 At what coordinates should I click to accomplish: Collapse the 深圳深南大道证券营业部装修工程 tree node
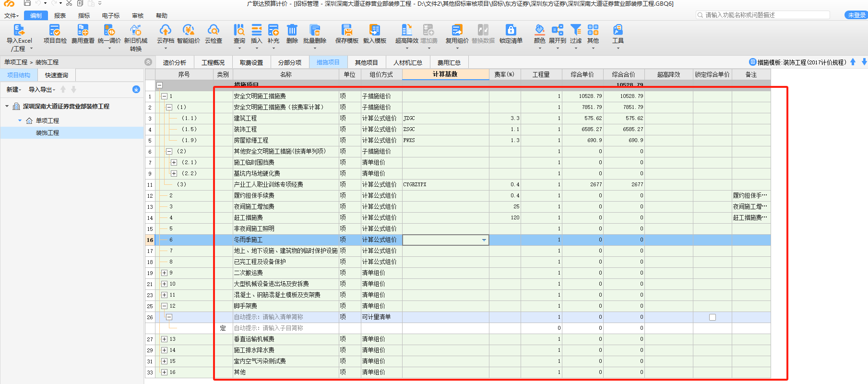[7, 106]
